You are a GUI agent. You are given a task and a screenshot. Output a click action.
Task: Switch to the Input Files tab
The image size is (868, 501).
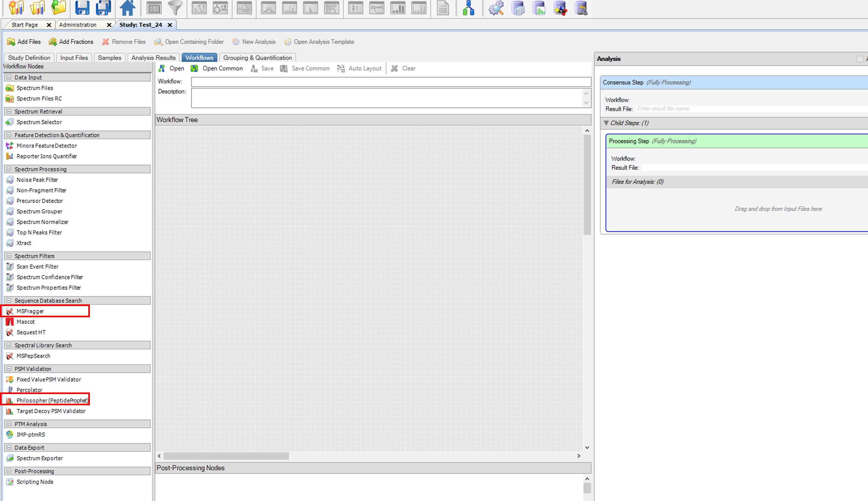(x=74, y=57)
